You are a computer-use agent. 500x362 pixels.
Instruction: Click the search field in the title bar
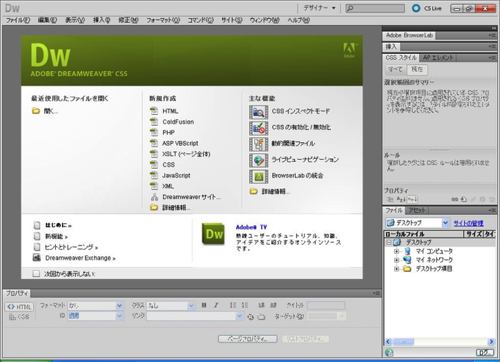click(x=375, y=8)
